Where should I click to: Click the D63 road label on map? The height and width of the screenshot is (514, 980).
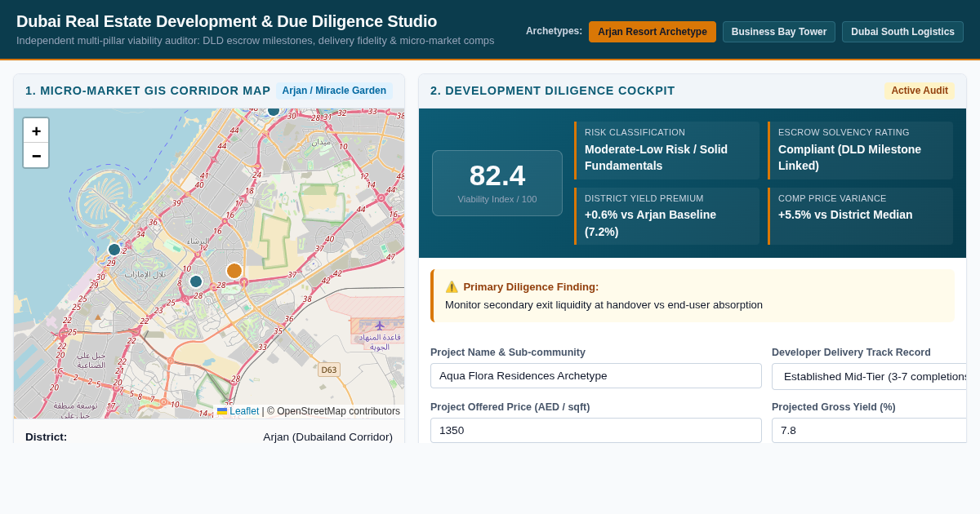point(329,370)
